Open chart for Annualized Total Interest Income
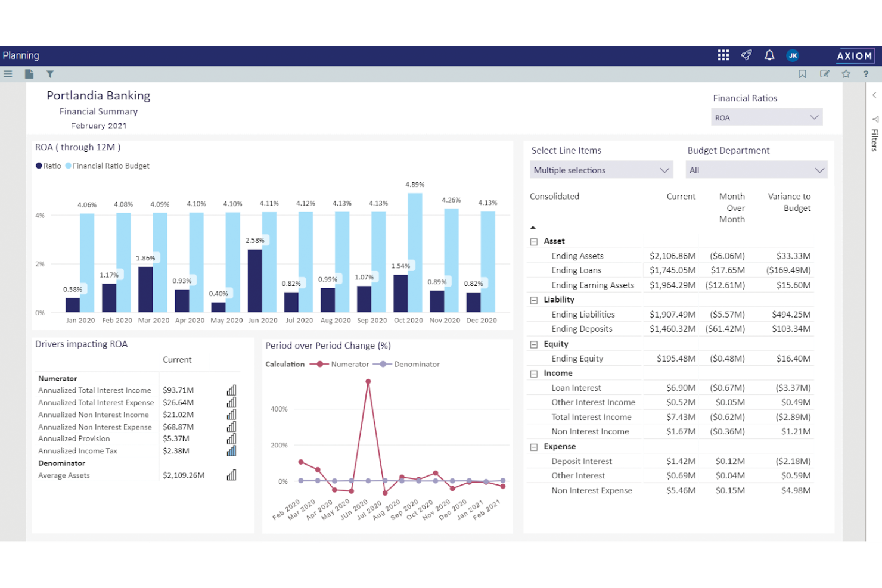Screen dimensions: 882x588 pos(231,390)
